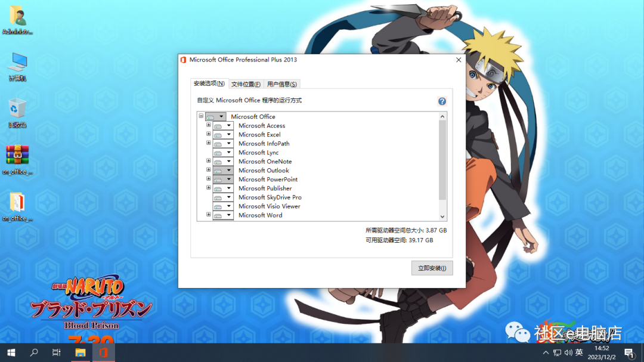Switch to the 安装选项(N) tab
Image resolution: width=644 pixels, height=362 pixels.
pos(209,83)
